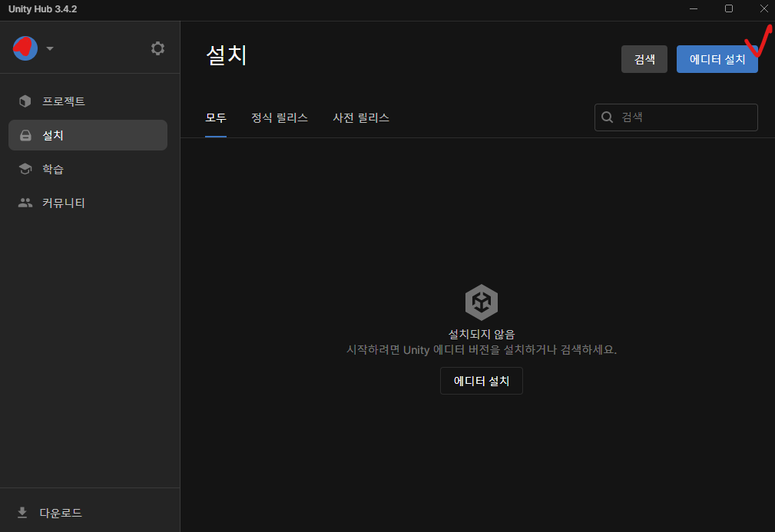Minimize the Unity Hub window

[x=694, y=9]
